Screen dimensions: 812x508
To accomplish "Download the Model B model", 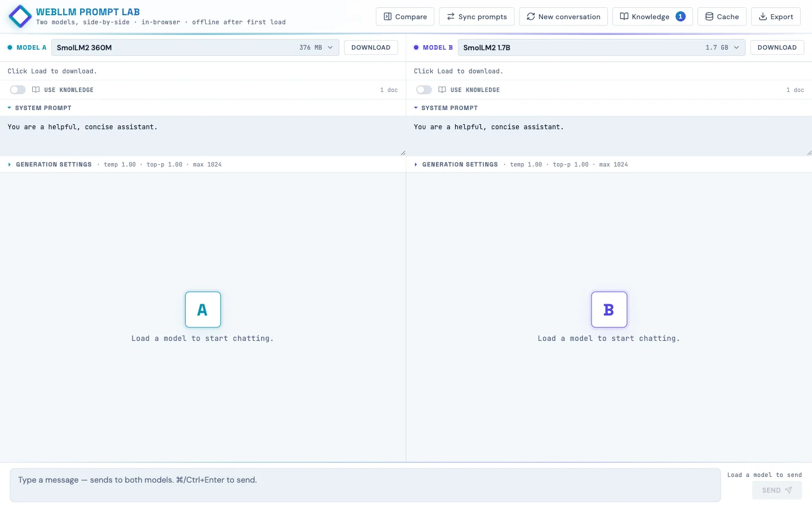I will pyautogui.click(x=777, y=47).
